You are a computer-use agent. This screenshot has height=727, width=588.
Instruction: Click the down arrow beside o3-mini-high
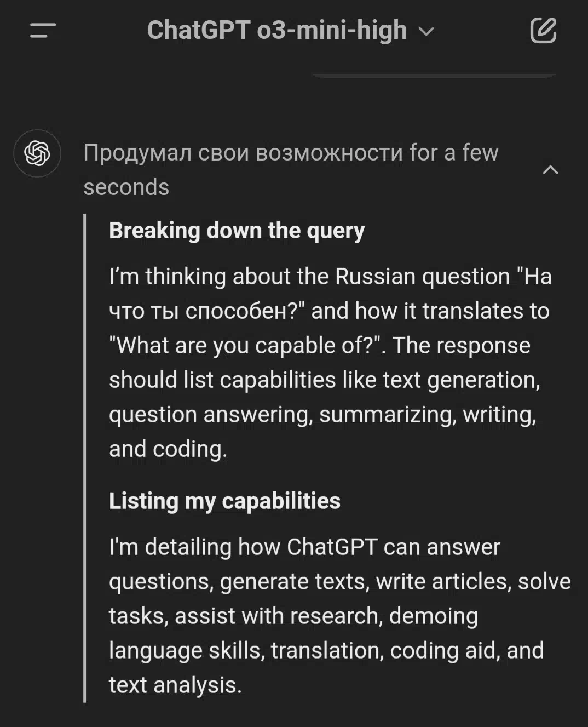pyautogui.click(x=426, y=32)
